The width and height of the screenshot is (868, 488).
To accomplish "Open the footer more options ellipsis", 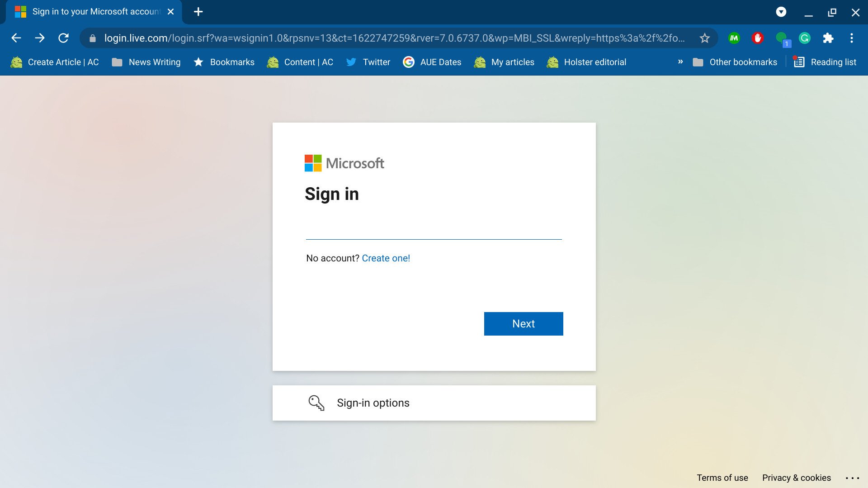I will (x=853, y=478).
